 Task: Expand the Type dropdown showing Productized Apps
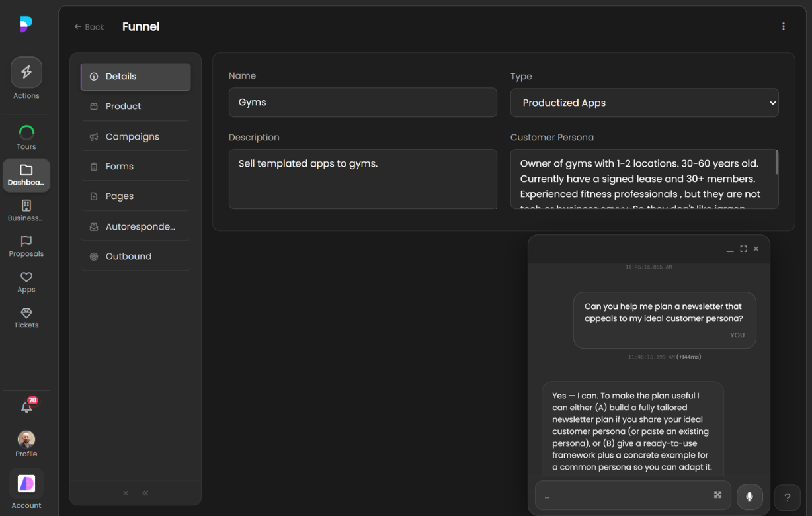[644, 103]
